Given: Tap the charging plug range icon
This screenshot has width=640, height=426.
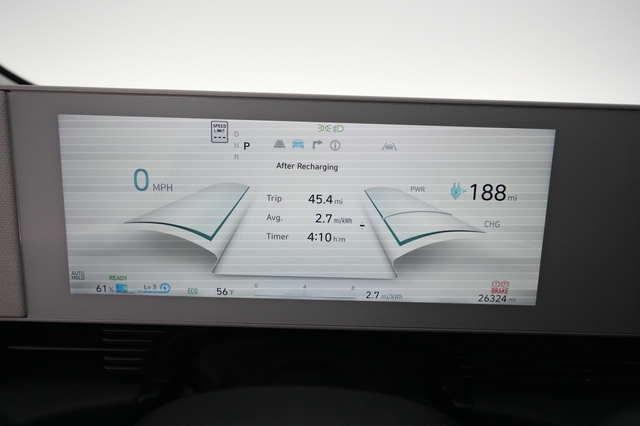Looking at the screenshot, I should point(458,191).
